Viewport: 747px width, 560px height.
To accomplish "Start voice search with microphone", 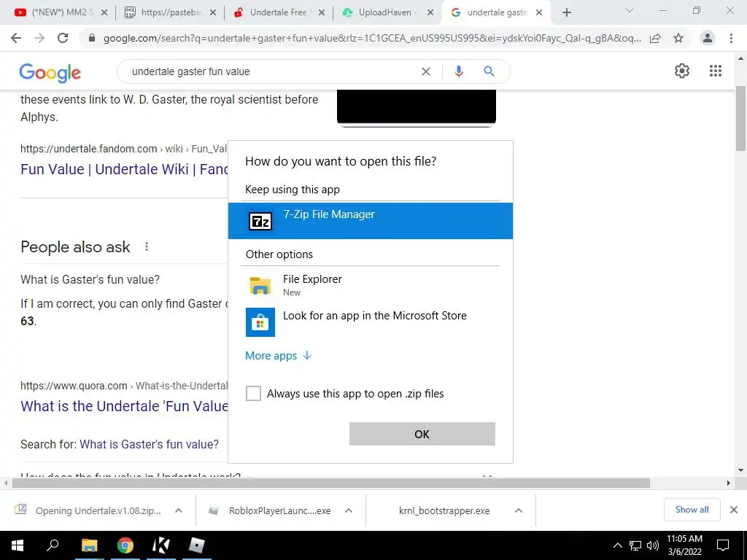I will (458, 71).
